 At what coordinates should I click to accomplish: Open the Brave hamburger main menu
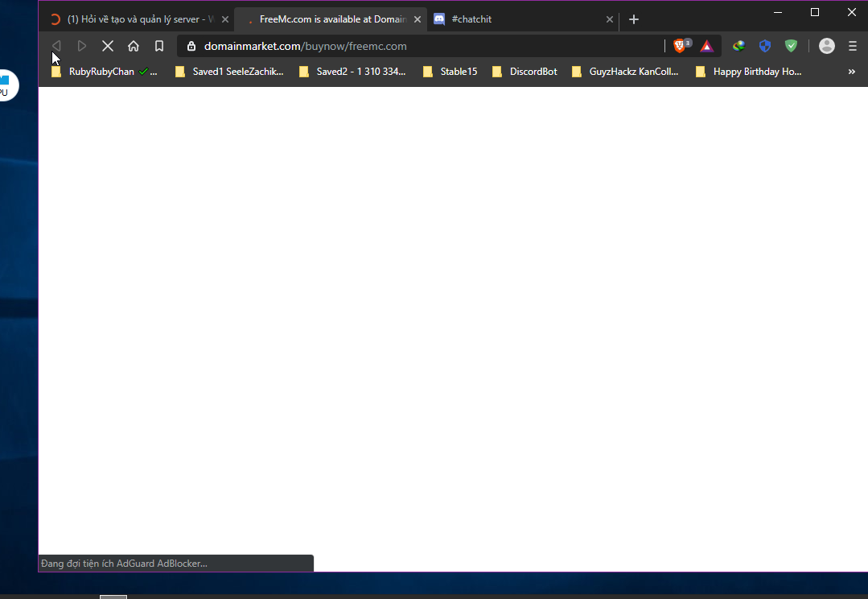pos(853,46)
